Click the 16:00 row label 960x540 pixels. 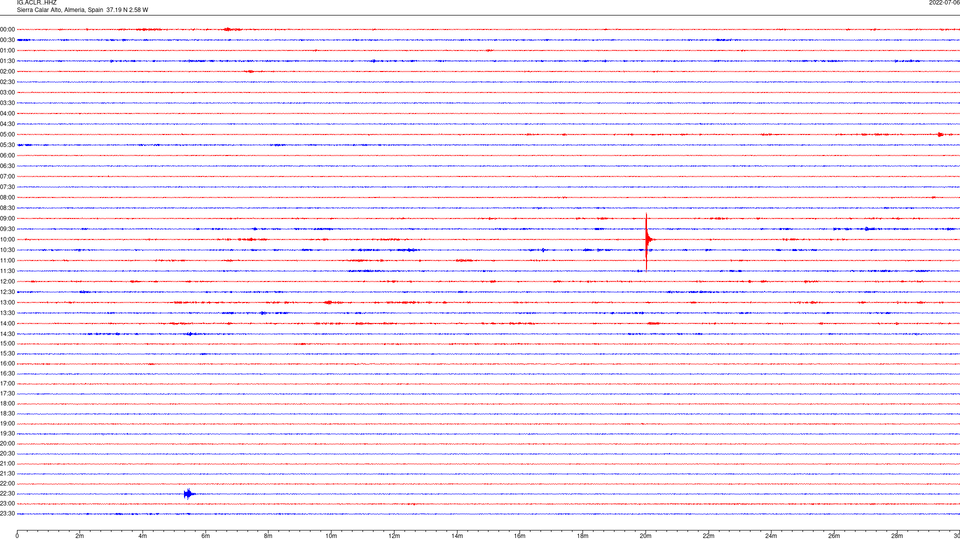(7, 364)
